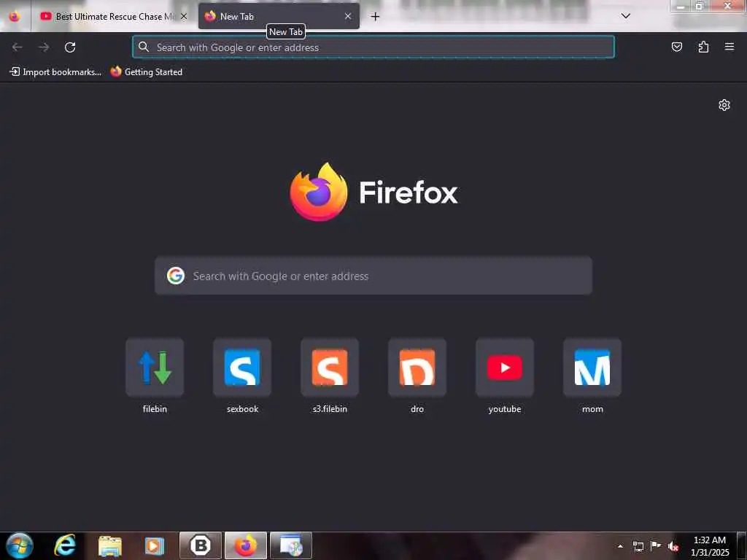
Task: Click the Google logo in search box
Action: 176,276
